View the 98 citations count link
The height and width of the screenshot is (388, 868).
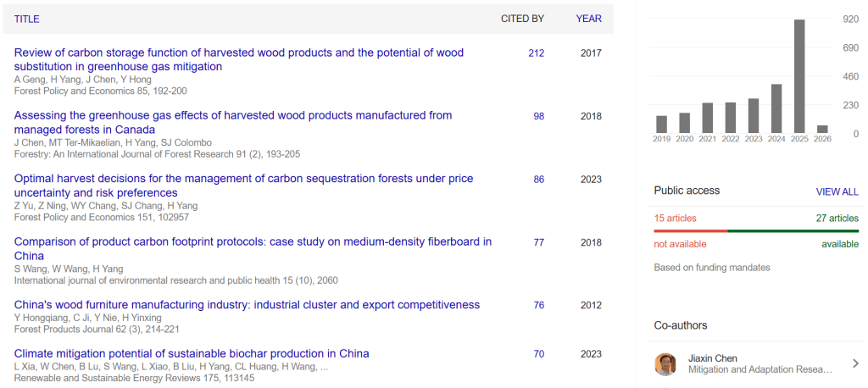click(x=538, y=116)
